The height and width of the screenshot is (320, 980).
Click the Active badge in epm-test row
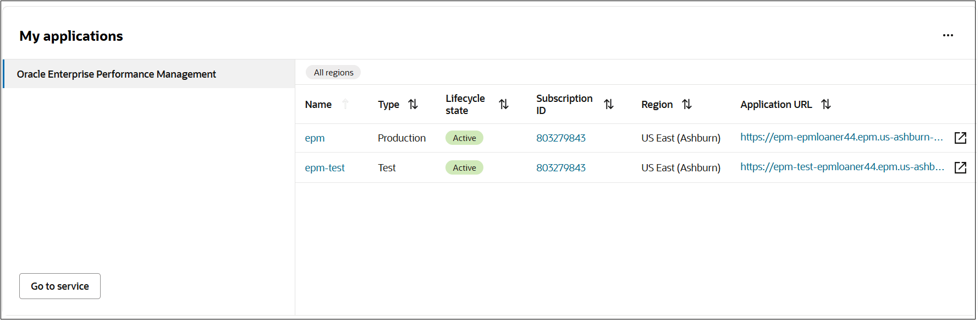pos(464,168)
